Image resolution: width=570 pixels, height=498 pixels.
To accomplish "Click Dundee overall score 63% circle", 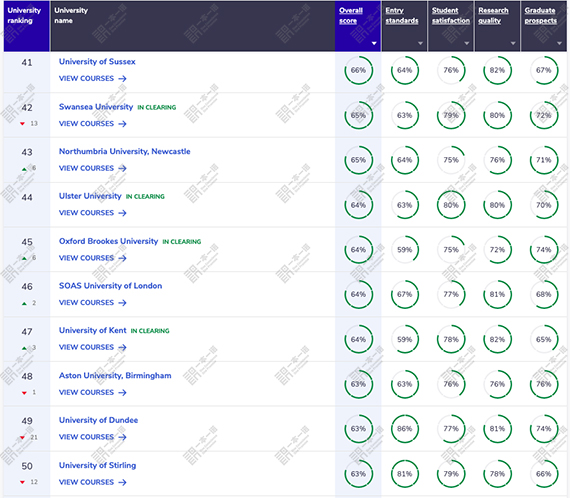I will (x=358, y=429).
